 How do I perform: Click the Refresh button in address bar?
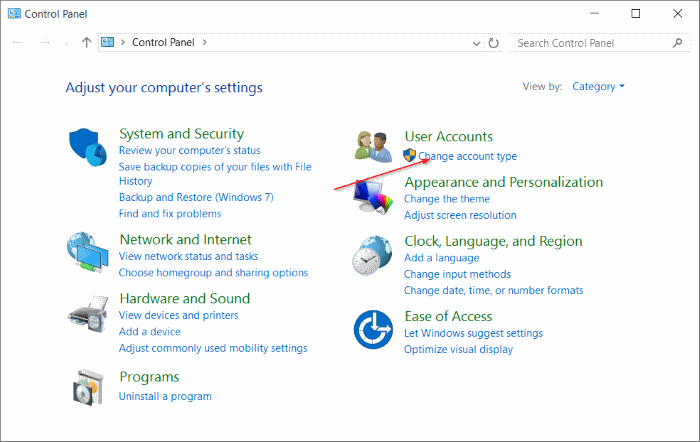pyautogui.click(x=493, y=43)
